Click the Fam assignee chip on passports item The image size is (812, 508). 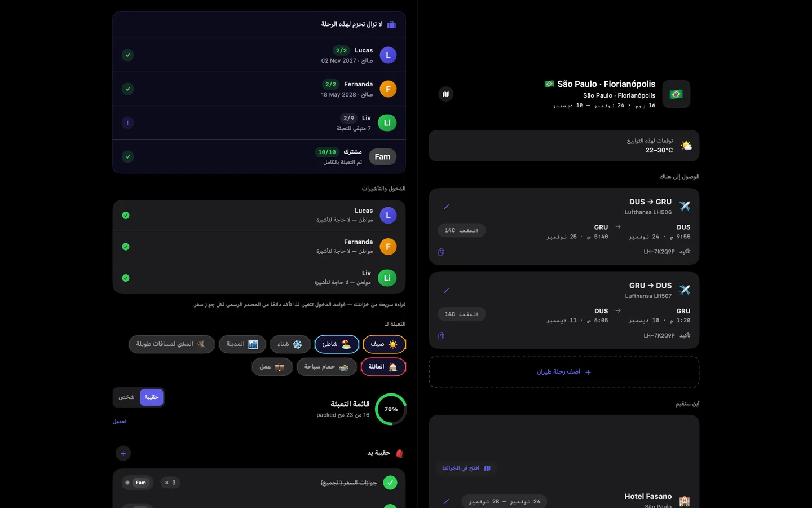pyautogui.click(x=138, y=483)
